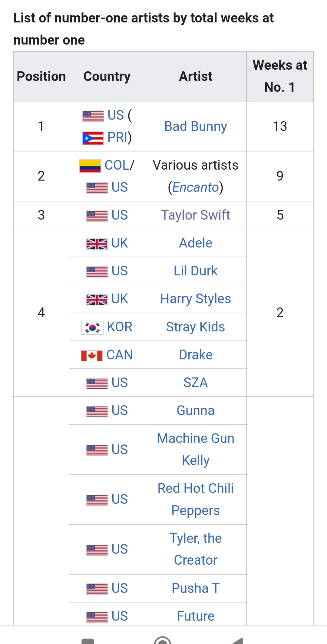Follow the Drake artist link
The width and height of the screenshot is (327, 644).
coord(196,355)
